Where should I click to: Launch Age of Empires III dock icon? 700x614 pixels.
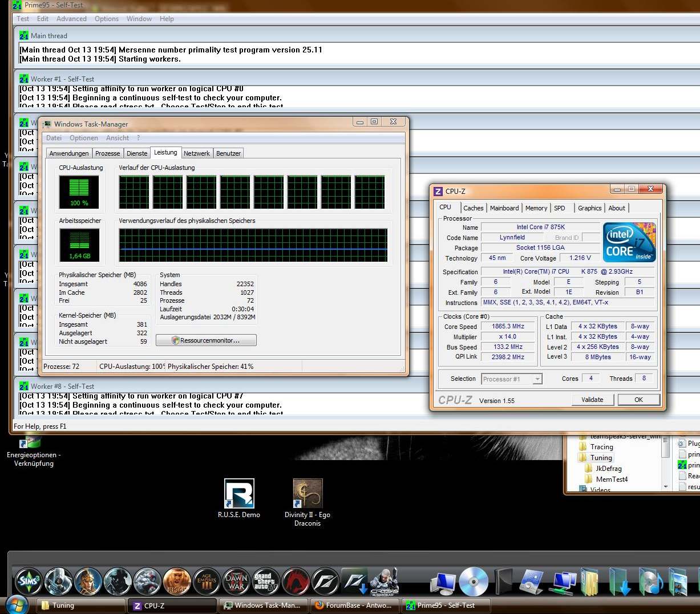[x=207, y=582]
